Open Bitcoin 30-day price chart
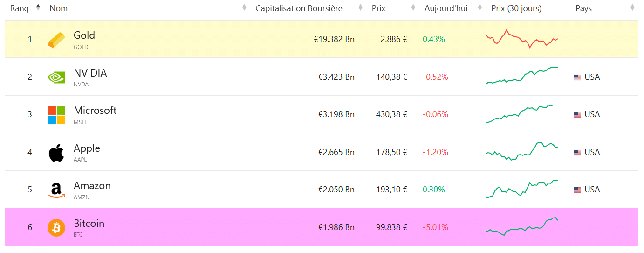644x253 pixels. point(522,226)
